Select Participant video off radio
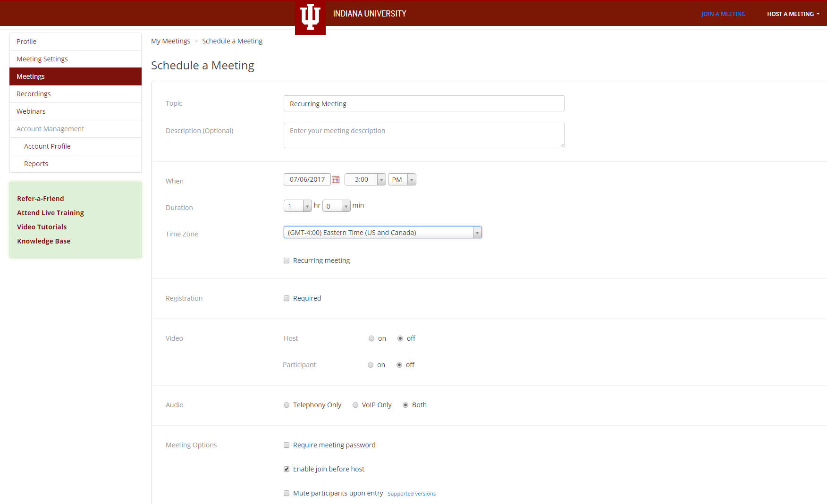 (399, 365)
